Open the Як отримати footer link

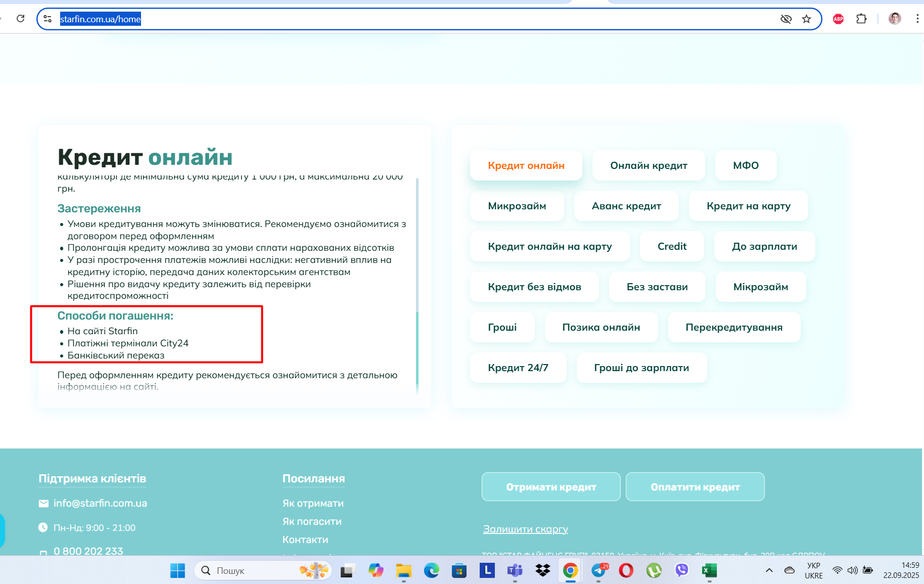[x=313, y=503]
